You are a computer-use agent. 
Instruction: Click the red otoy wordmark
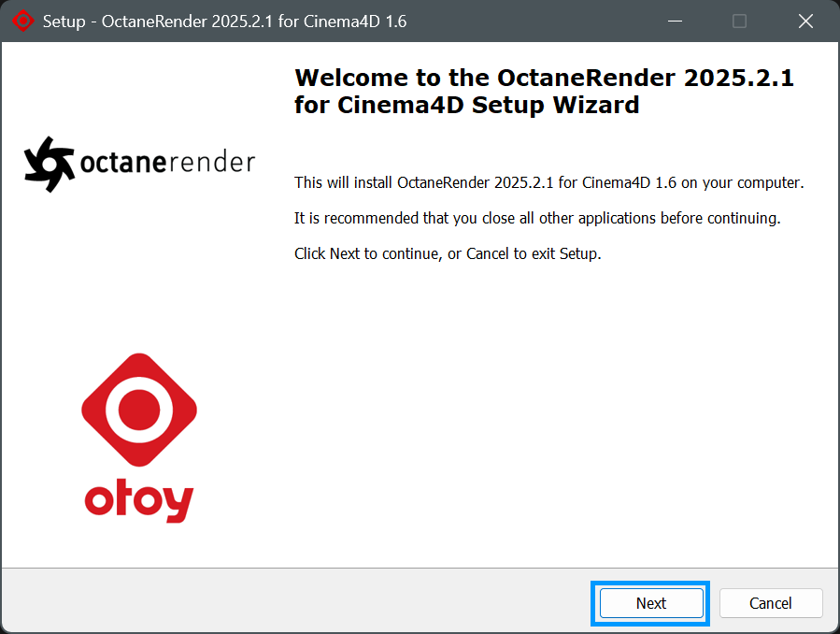(x=138, y=500)
